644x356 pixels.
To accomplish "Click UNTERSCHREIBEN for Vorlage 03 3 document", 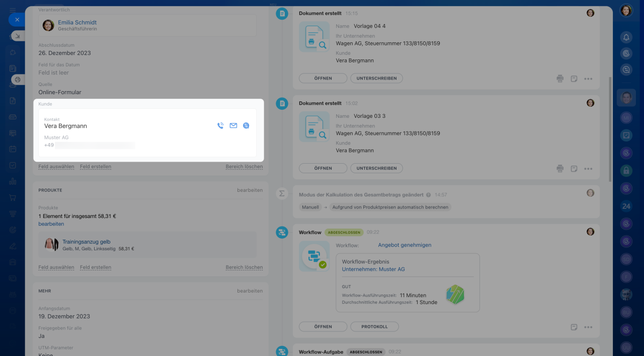I will pos(376,168).
